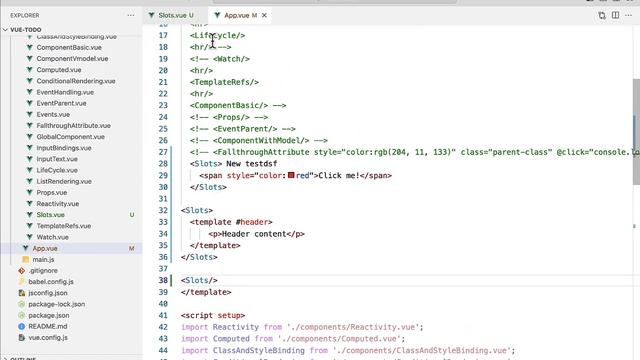Screen dimensions: 640x360
Task: Open .gitignore file
Action: tap(43, 271)
